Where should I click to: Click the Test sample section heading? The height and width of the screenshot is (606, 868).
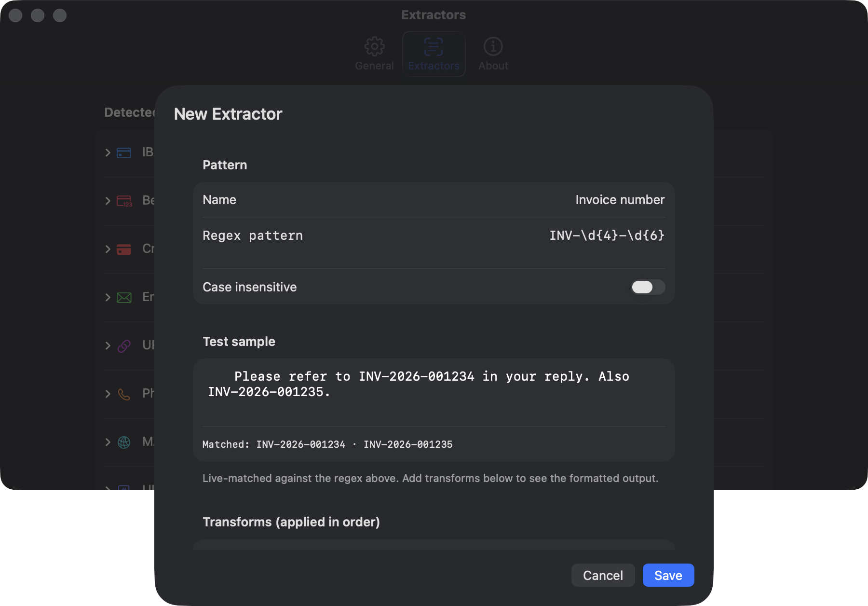[x=239, y=342]
